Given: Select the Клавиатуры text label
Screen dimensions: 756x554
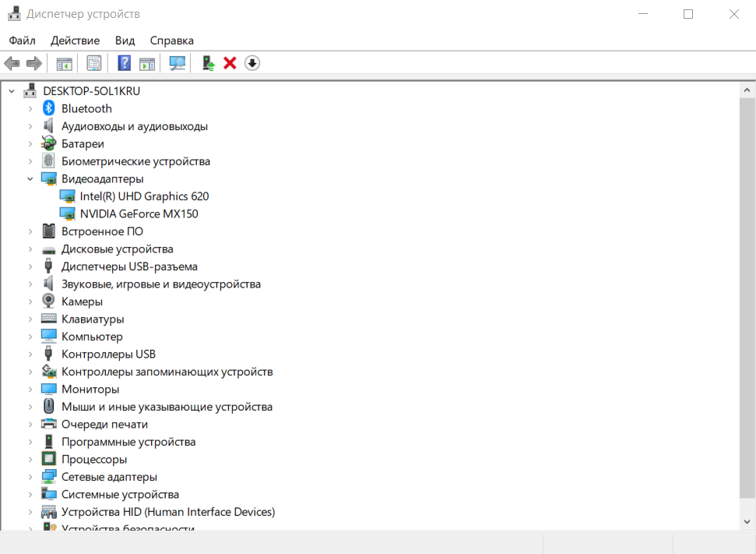Looking at the screenshot, I should pyautogui.click(x=93, y=319).
